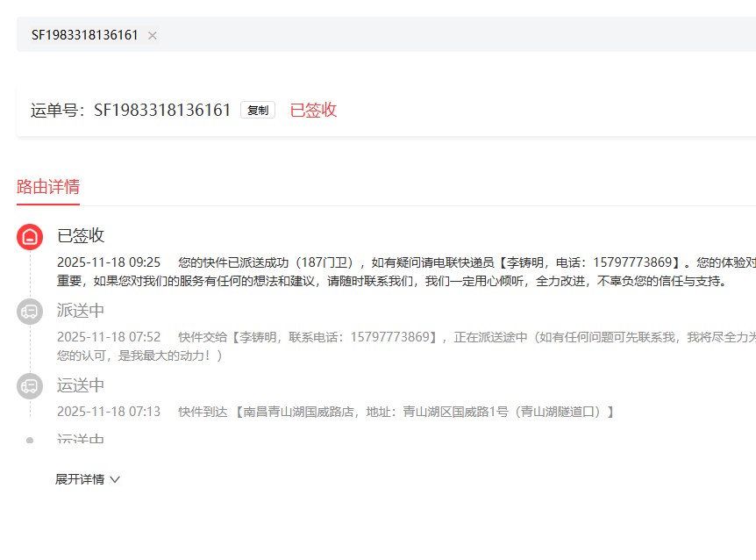This screenshot has height=560, width=756.
Task: Click the 2025-11-18 07:13 timestamp
Action: click(x=109, y=412)
